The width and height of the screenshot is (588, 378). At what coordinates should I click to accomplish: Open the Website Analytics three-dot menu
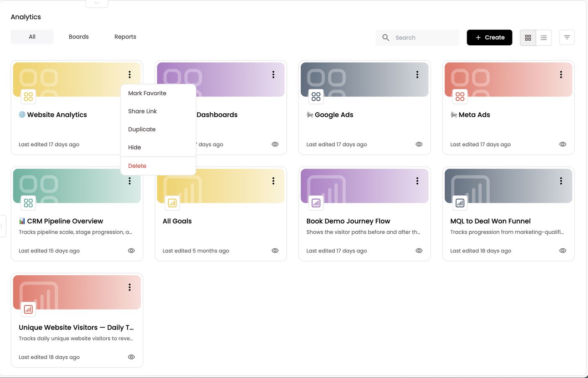129,75
